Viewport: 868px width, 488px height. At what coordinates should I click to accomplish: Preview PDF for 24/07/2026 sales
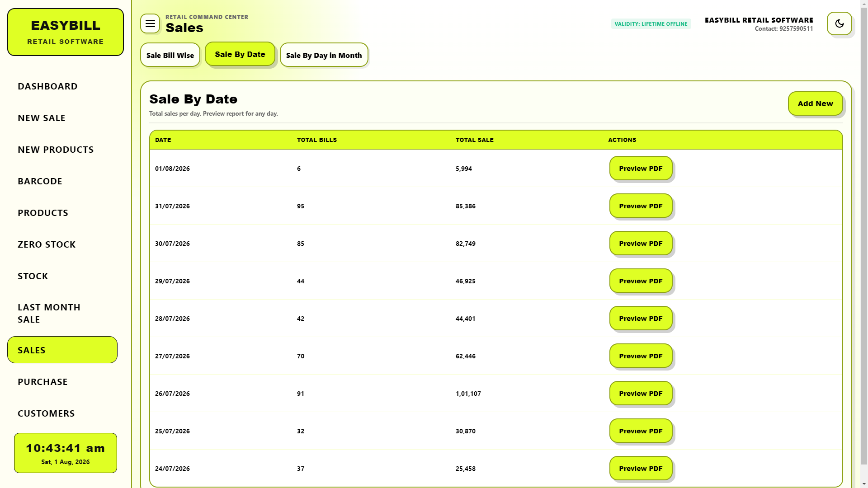tap(641, 469)
